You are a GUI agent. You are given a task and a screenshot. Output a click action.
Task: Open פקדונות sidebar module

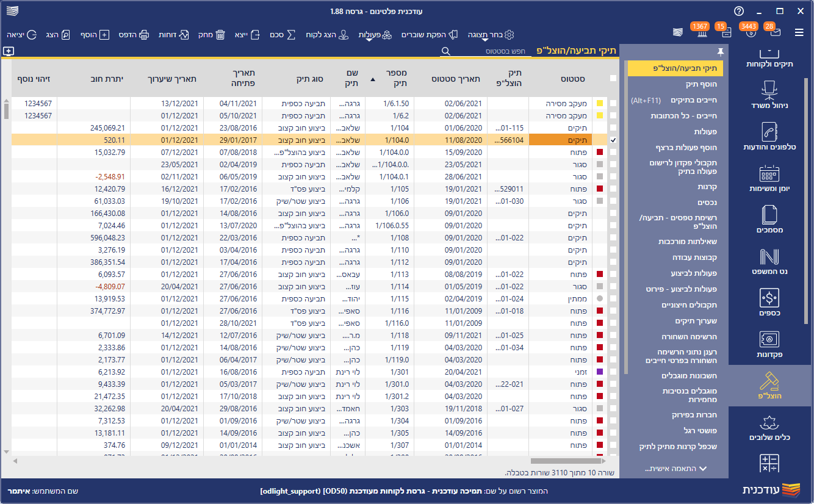[769, 345]
